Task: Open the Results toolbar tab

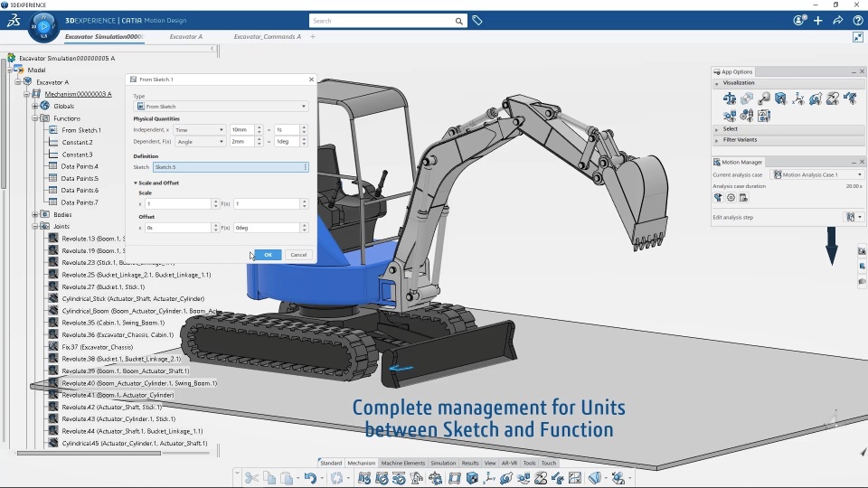Action: (470, 463)
